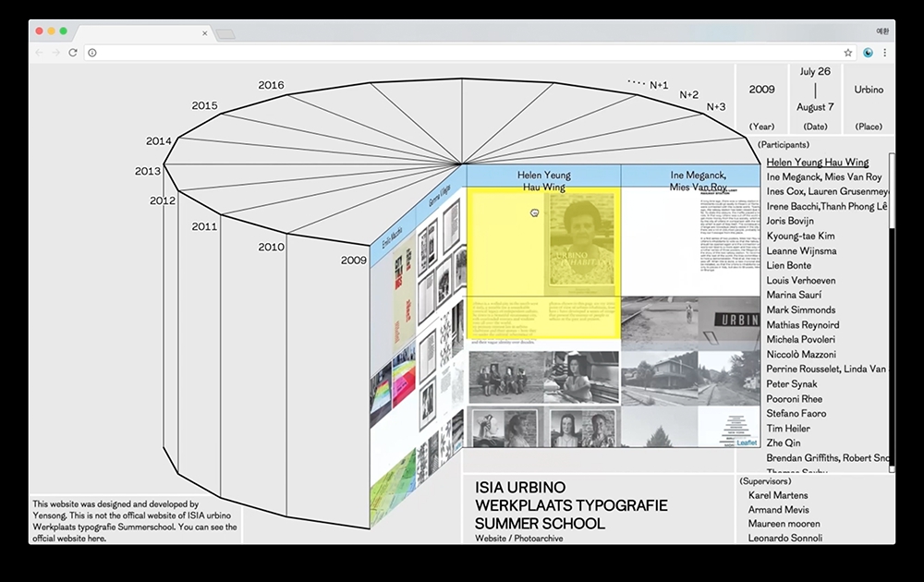Image resolution: width=924 pixels, height=582 pixels.
Task: Click the N+3 future year label
Action: pyautogui.click(x=716, y=107)
